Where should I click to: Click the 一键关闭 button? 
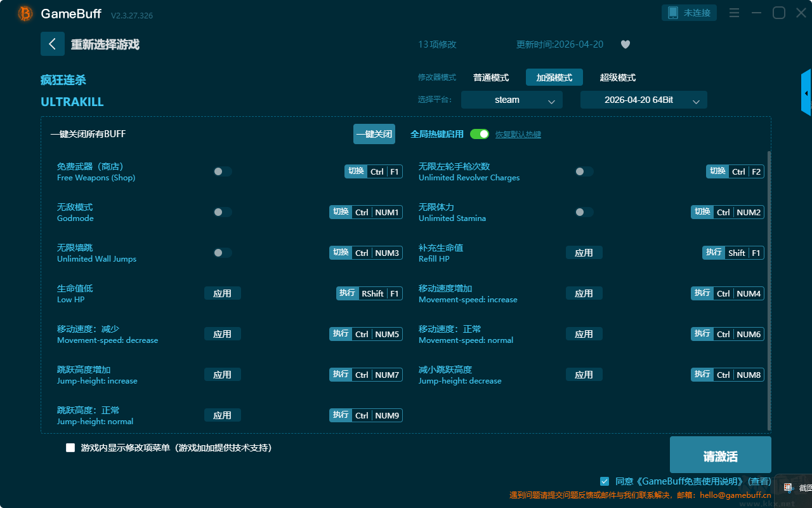click(x=374, y=134)
